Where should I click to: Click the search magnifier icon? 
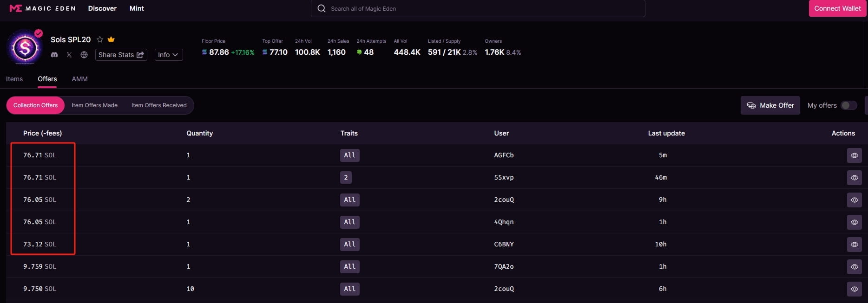pos(321,8)
